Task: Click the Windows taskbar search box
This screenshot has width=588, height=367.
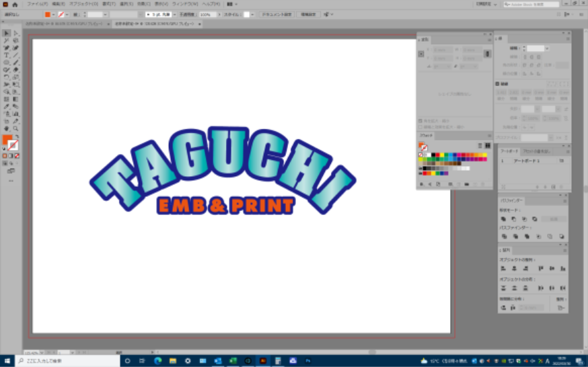Action: (67, 361)
